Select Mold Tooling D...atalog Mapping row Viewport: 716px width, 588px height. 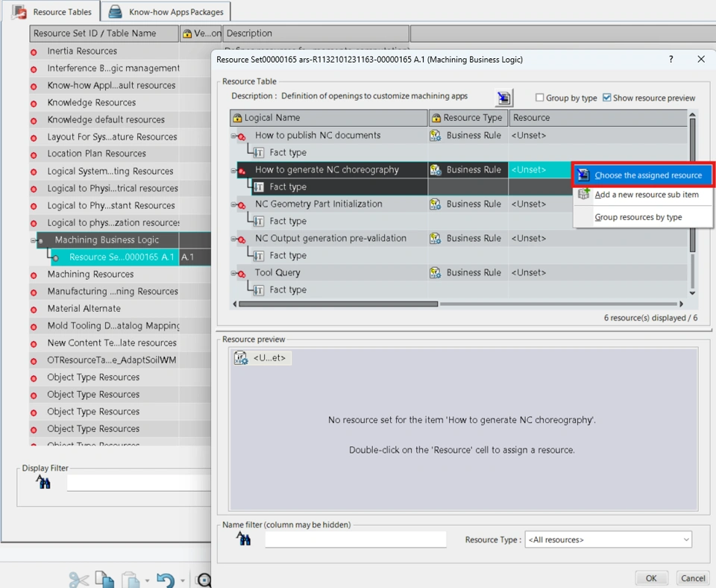tap(113, 326)
